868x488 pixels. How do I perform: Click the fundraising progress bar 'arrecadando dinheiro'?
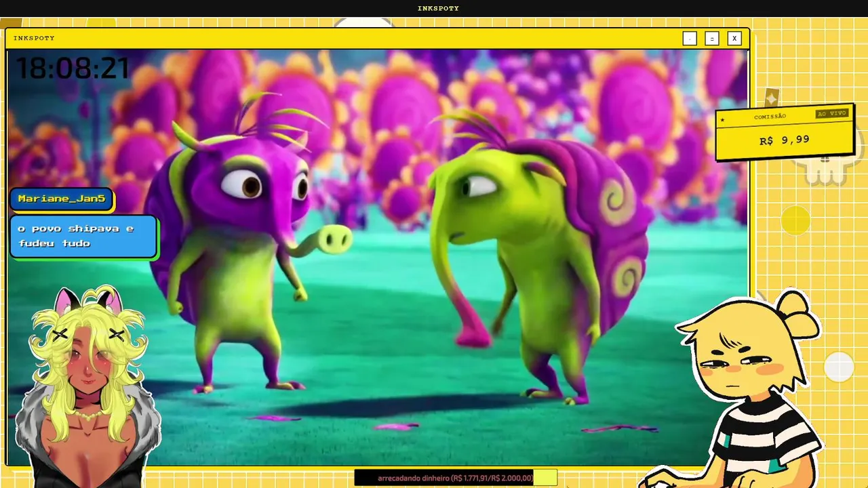(456, 478)
